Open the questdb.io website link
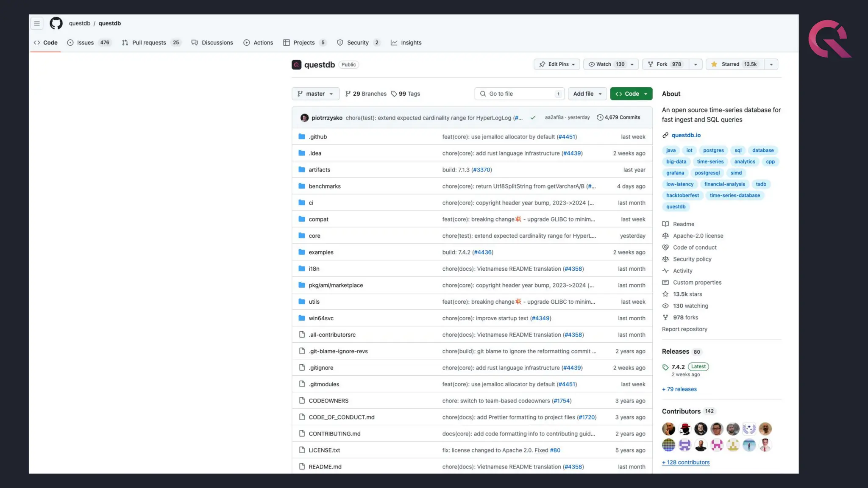 (686, 135)
